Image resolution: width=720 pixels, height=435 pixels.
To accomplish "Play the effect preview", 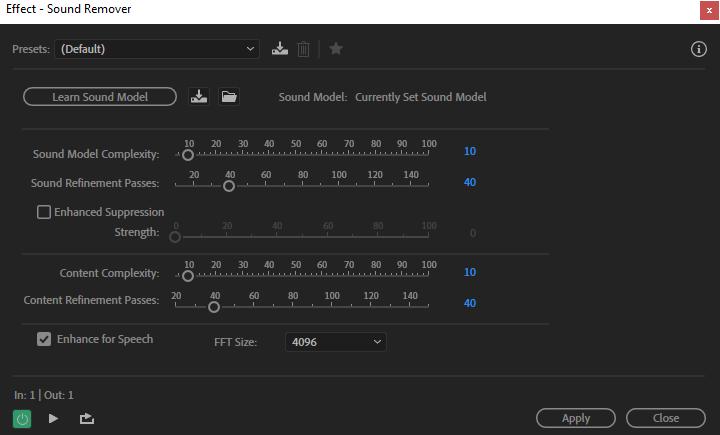I will tap(53, 418).
